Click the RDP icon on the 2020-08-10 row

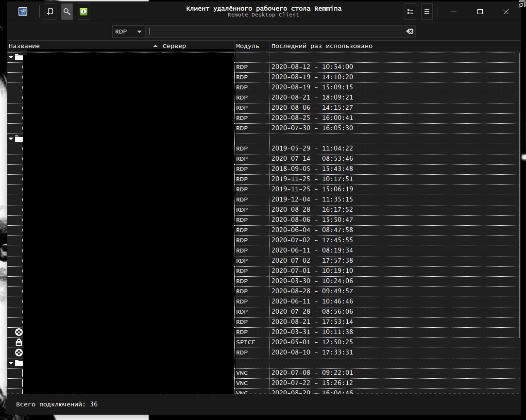pyautogui.click(x=19, y=353)
